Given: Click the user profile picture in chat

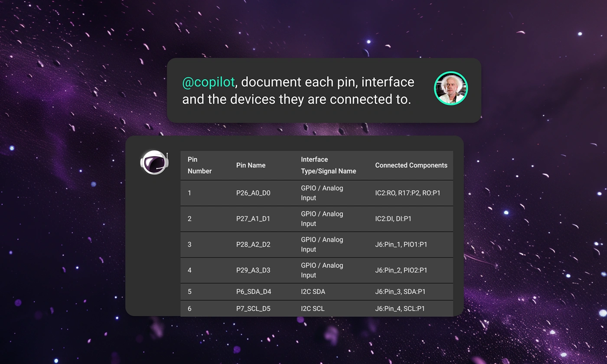Looking at the screenshot, I should coord(450,88).
